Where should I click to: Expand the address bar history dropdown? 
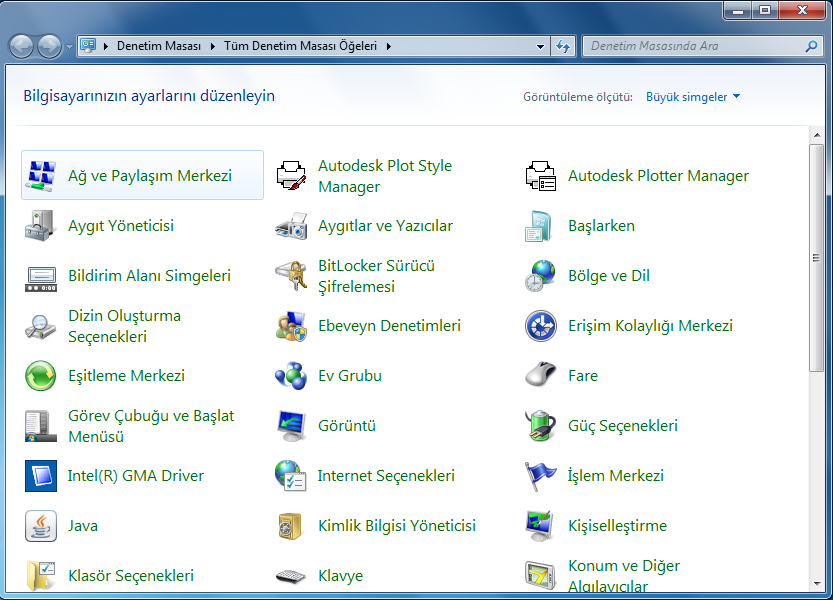tap(541, 45)
